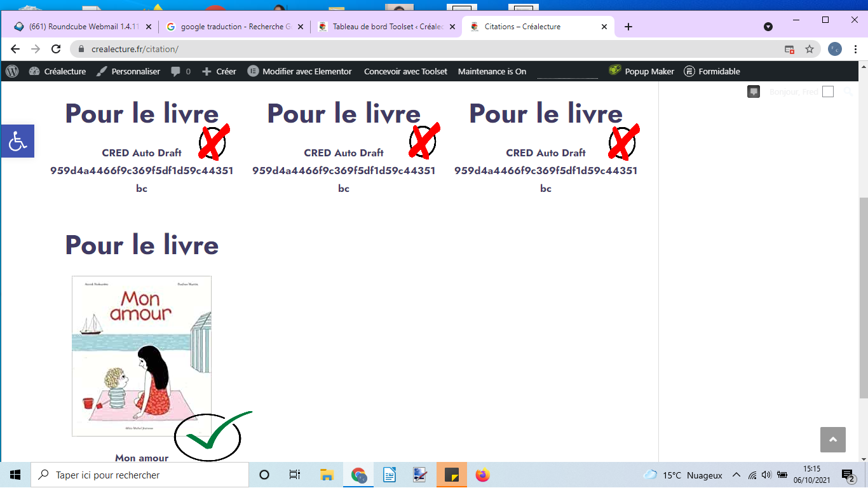Screen dimensions: 868x488
Task: Choose Modifier avec Elementor
Action: (x=299, y=71)
